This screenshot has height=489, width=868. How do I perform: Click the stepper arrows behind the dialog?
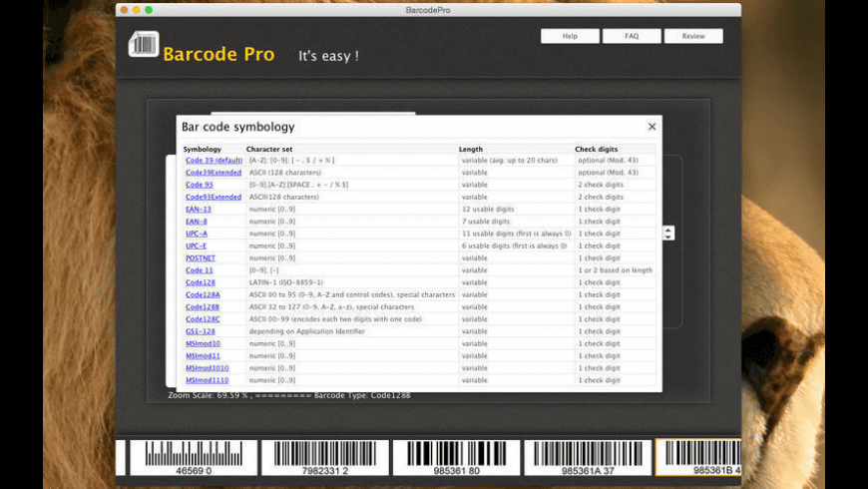[x=668, y=233]
